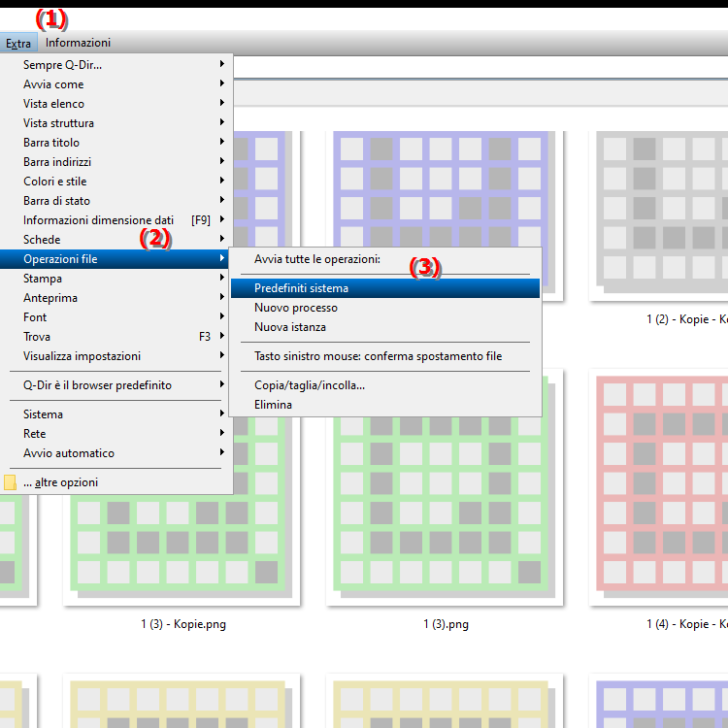Image resolution: width=728 pixels, height=728 pixels.
Task: Expand the Sempre Q-Dir submenu
Action: (x=62, y=65)
